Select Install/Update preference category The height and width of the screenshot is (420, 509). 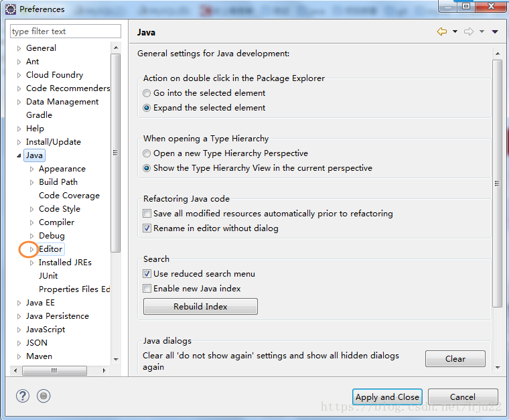[53, 142]
